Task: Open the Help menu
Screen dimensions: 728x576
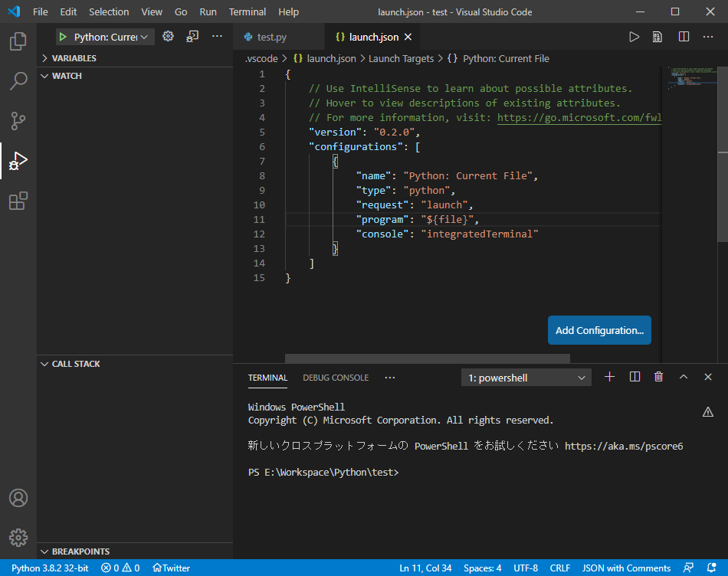Action: click(x=288, y=11)
